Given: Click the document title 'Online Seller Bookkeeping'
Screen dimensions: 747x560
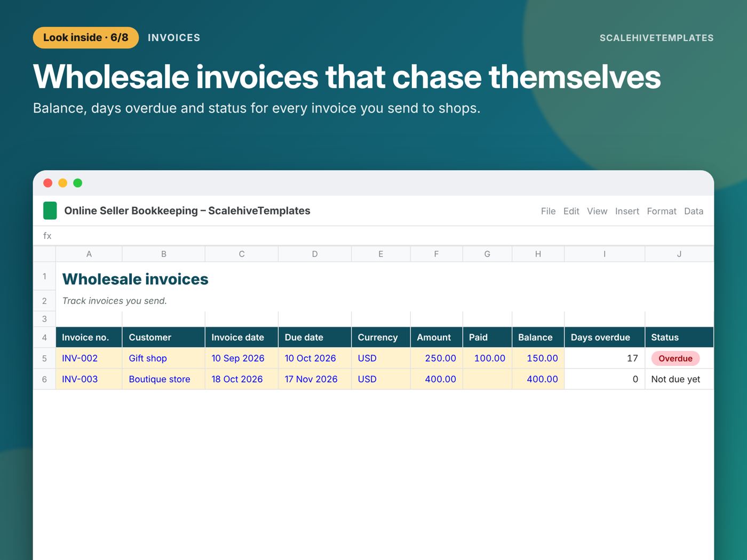Looking at the screenshot, I should click(x=131, y=211).
